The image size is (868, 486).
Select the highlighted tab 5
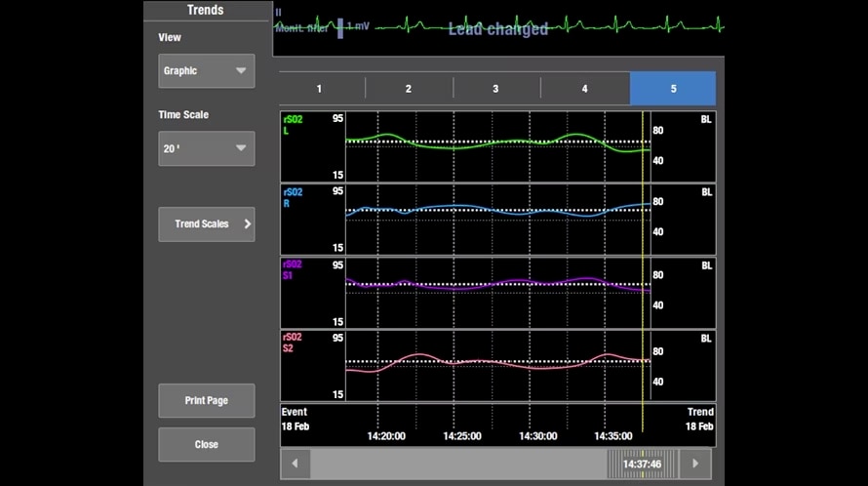[672, 89]
